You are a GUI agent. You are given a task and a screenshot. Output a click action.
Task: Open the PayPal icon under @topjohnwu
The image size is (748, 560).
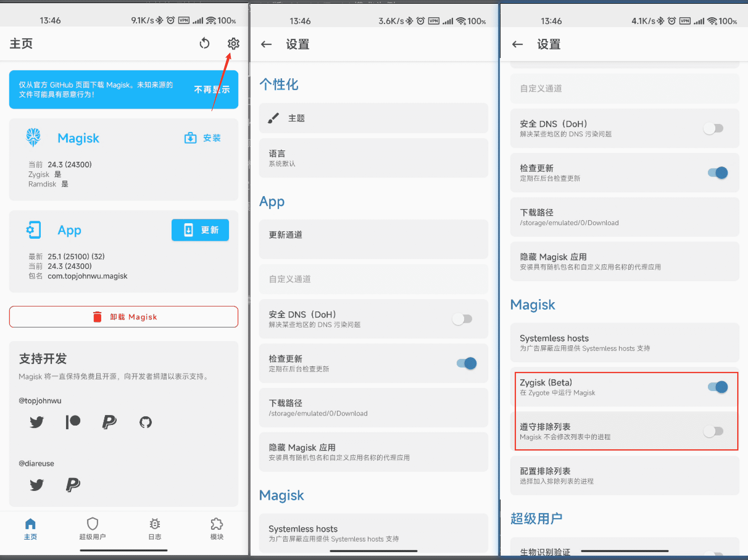pos(109,422)
